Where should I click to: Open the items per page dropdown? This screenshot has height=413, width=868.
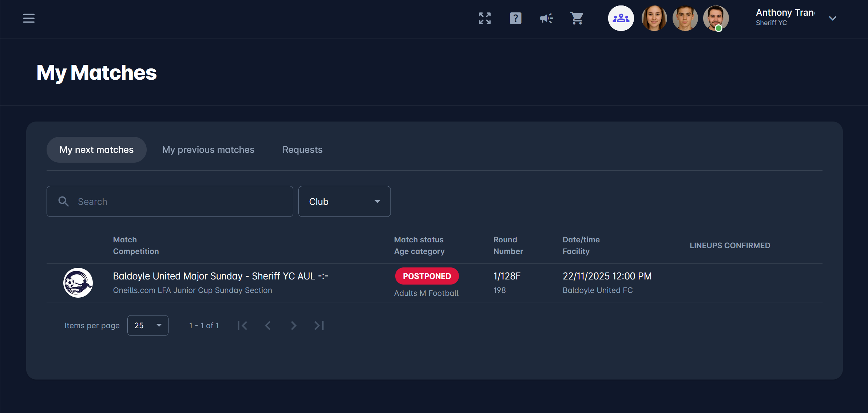(x=148, y=325)
